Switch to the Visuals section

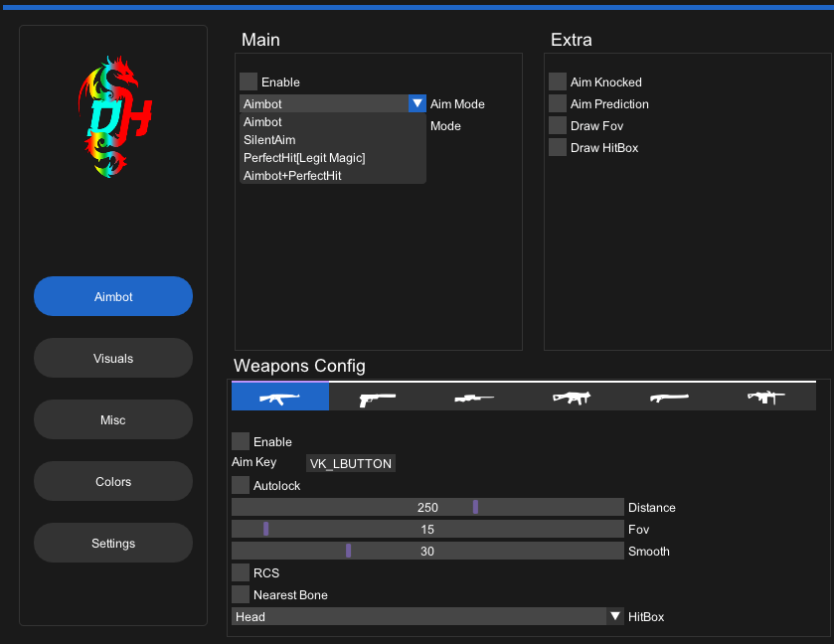pos(113,358)
